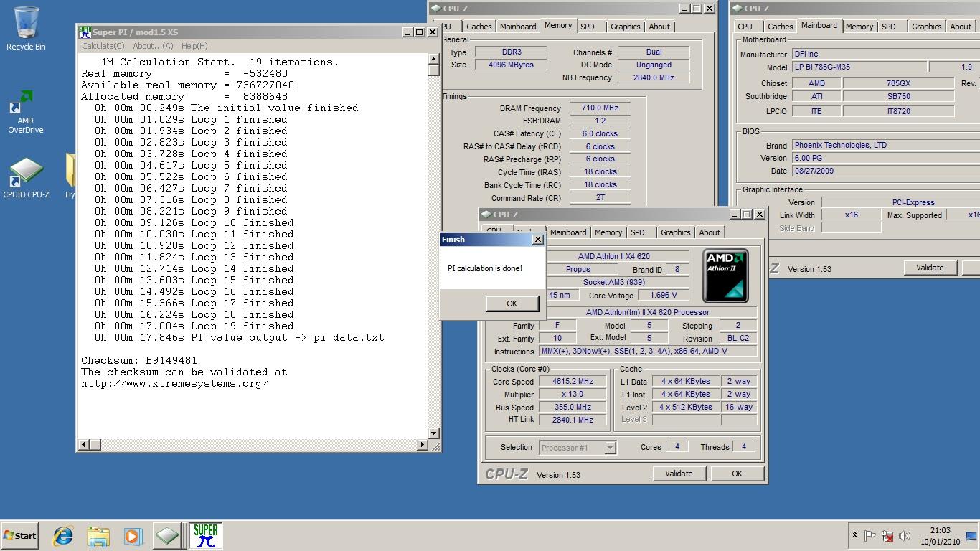Select Memory tab in front CPU-Z window
The height and width of the screenshot is (551, 980).
pyautogui.click(x=608, y=232)
